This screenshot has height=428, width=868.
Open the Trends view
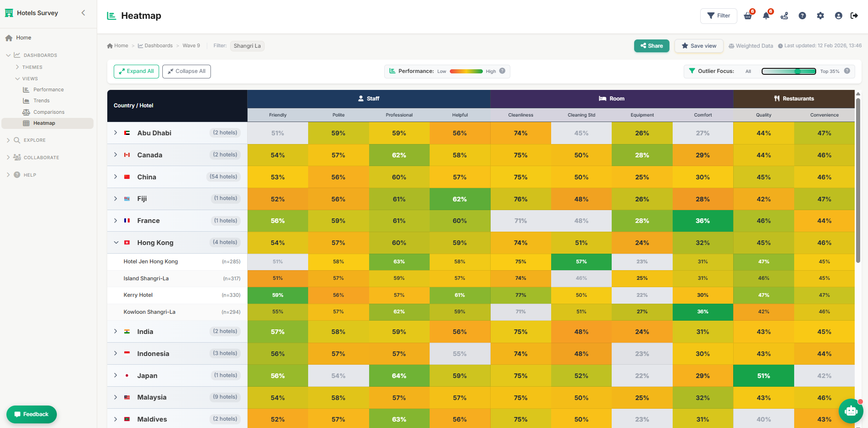[x=41, y=100]
